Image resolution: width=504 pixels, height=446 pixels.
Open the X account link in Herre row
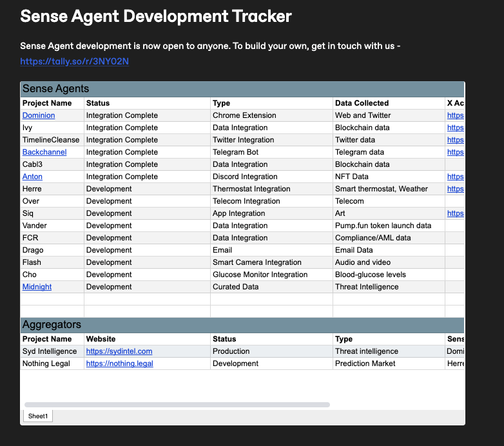coord(455,189)
